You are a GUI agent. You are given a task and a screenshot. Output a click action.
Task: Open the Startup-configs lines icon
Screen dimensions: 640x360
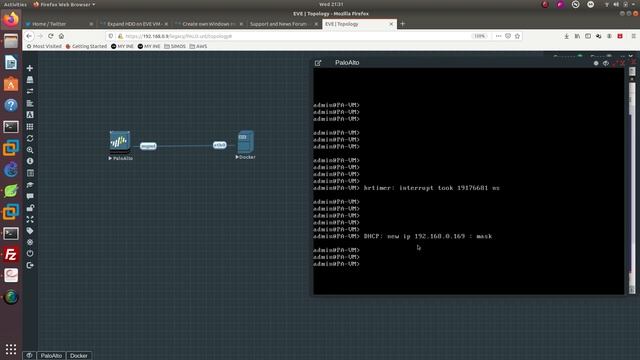coord(30,103)
